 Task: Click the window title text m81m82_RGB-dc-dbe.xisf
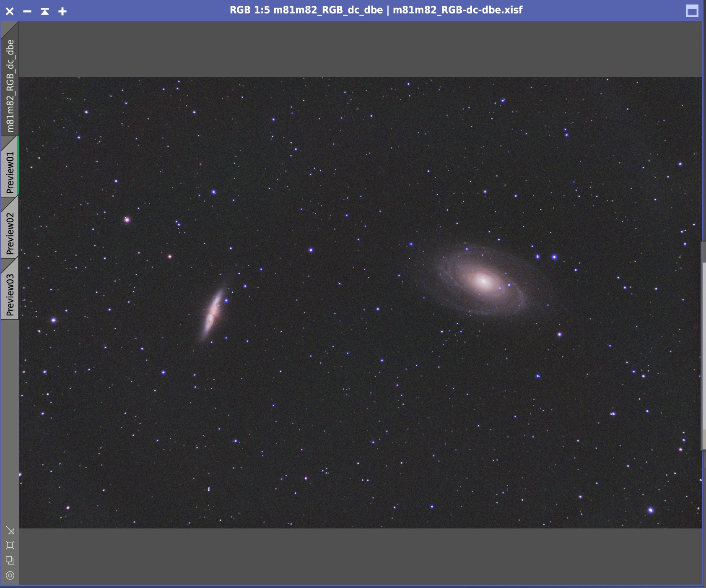coord(457,10)
